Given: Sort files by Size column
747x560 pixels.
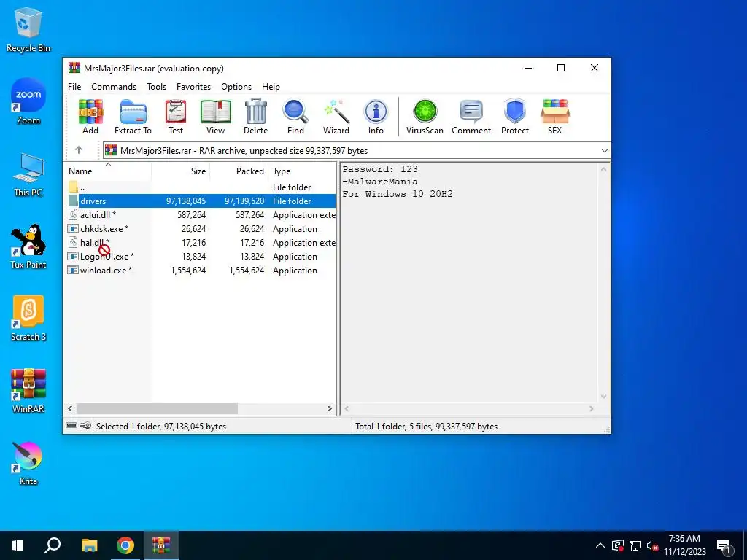Looking at the screenshot, I should (181, 171).
